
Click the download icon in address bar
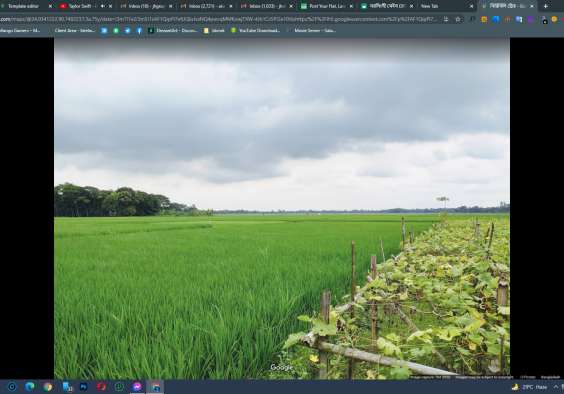point(446,19)
